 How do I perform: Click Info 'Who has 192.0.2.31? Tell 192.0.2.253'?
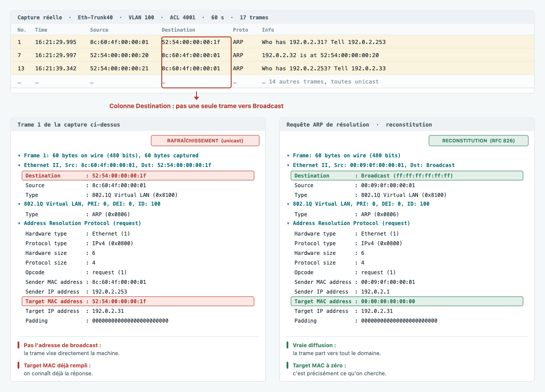coord(324,42)
